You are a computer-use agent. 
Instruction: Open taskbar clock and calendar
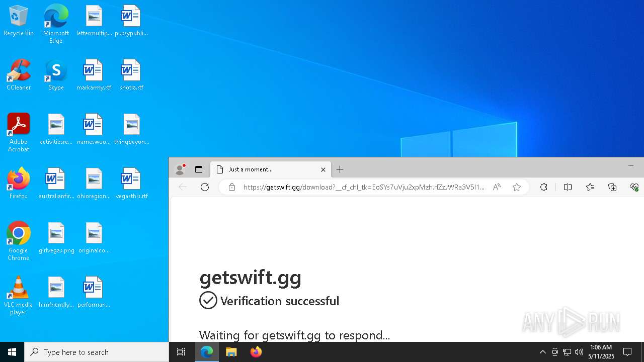point(601,352)
